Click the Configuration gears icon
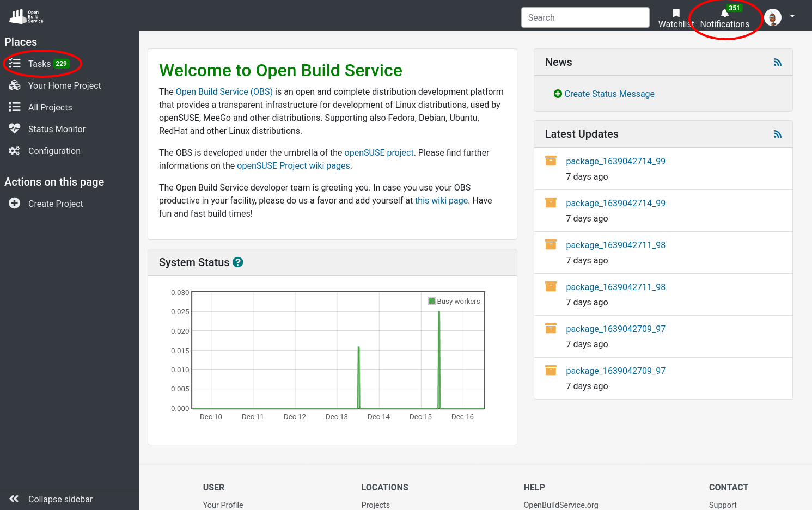The width and height of the screenshot is (812, 510). (15, 151)
